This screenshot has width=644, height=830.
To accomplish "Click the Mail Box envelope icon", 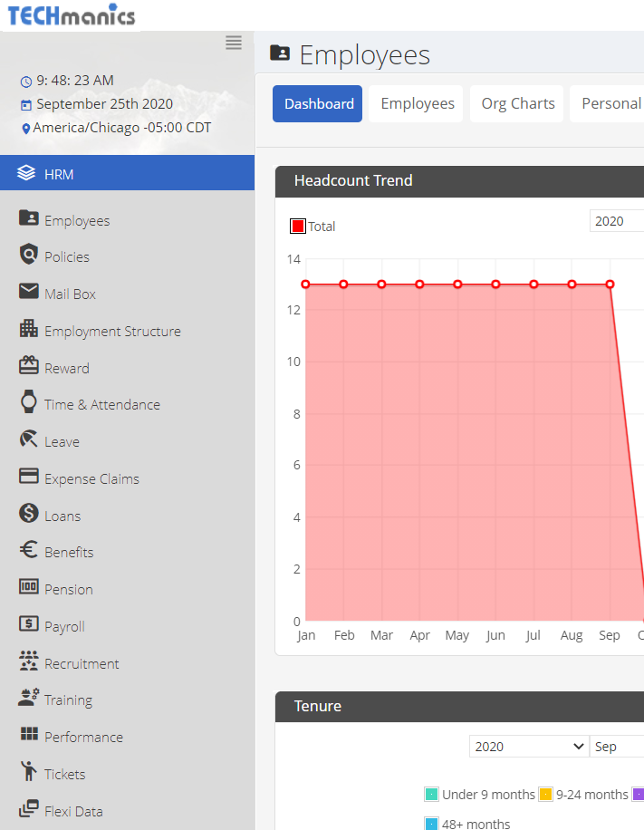I will point(29,291).
